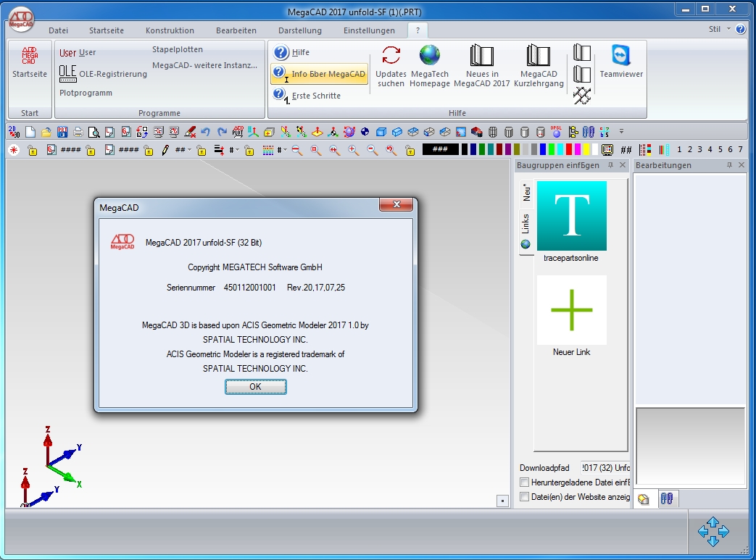Viewport: 756px width, 560px height.
Task: Click the undo arrow icon
Action: click(x=206, y=132)
